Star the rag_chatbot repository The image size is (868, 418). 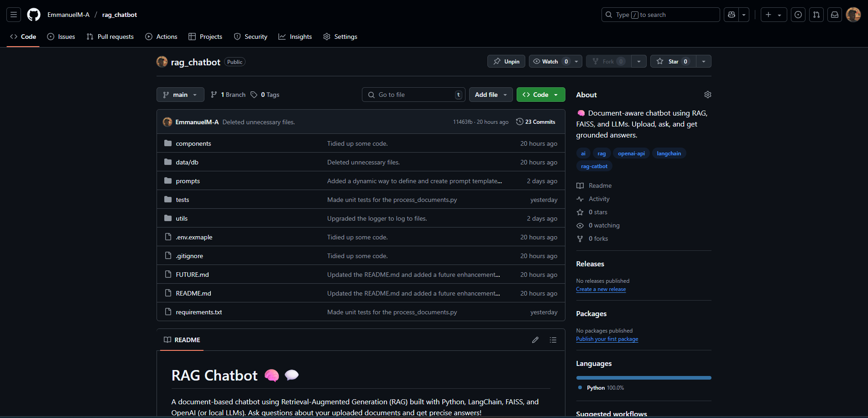tap(673, 61)
